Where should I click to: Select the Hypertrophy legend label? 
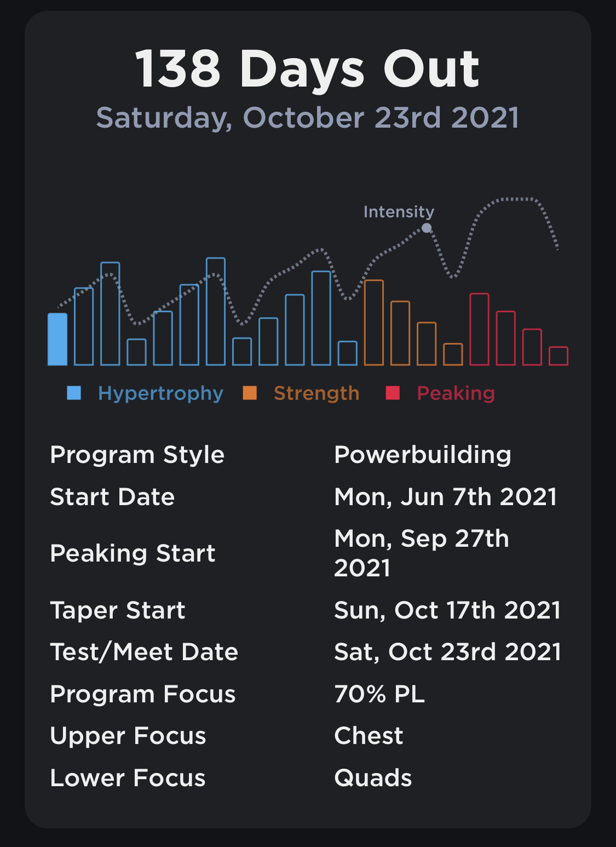[160, 393]
